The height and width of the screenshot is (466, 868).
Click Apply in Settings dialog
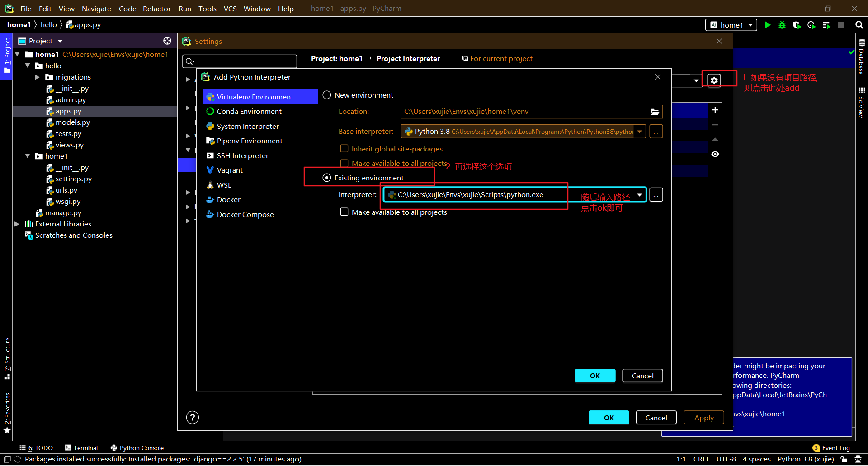coord(704,418)
